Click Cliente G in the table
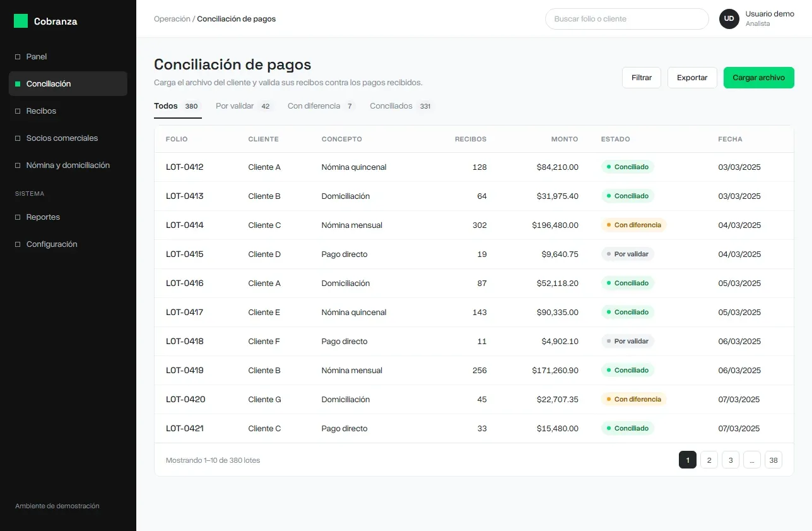This screenshot has width=812, height=531. 265,400
